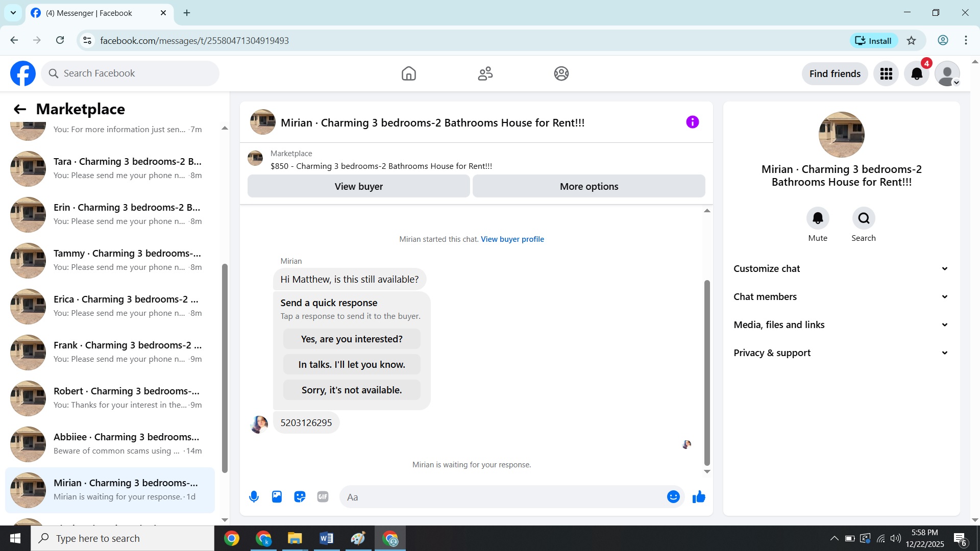Screen dimensions: 980x551
Task: Click the voice clip microphone icon
Action: [x=254, y=496]
